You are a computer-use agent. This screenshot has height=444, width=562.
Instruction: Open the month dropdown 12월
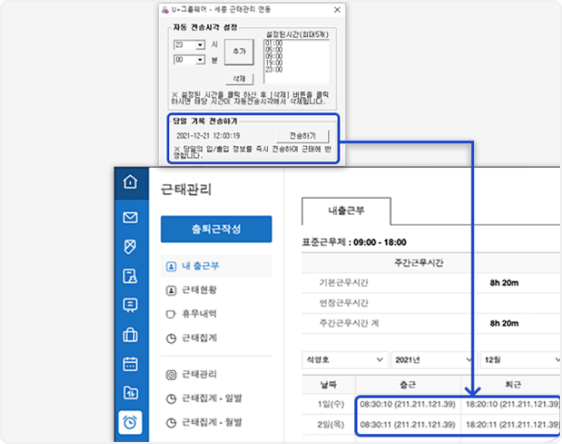[521, 360]
